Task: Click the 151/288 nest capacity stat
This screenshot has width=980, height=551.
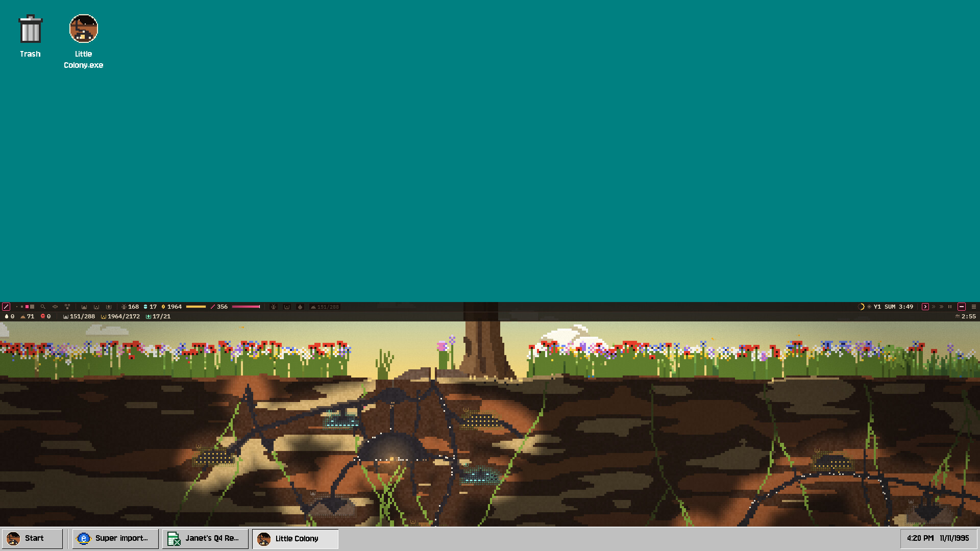Action: click(79, 316)
